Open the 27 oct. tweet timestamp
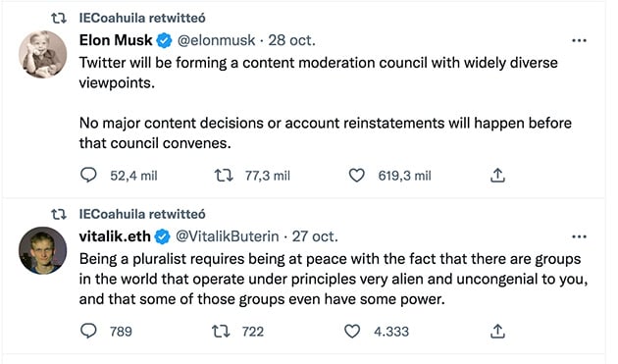The image size is (618, 364). click(x=315, y=236)
